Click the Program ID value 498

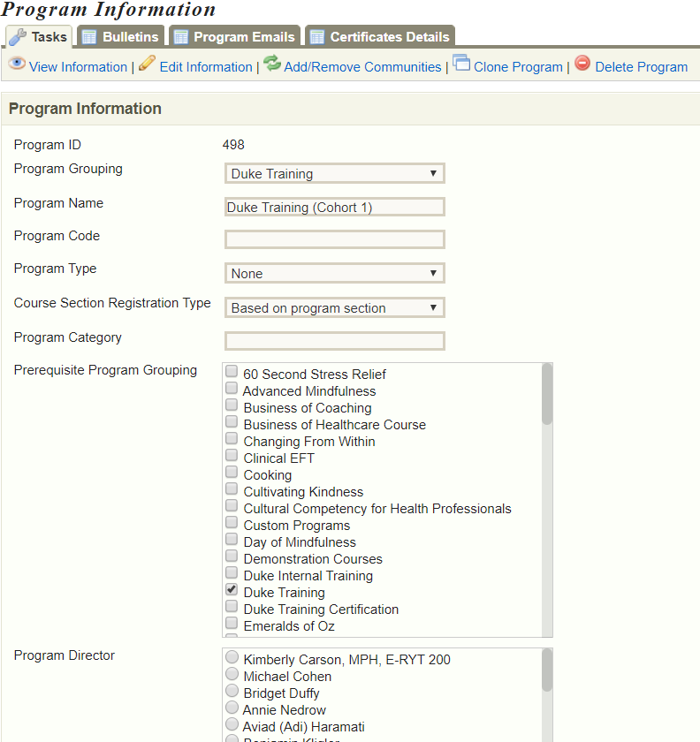click(233, 145)
